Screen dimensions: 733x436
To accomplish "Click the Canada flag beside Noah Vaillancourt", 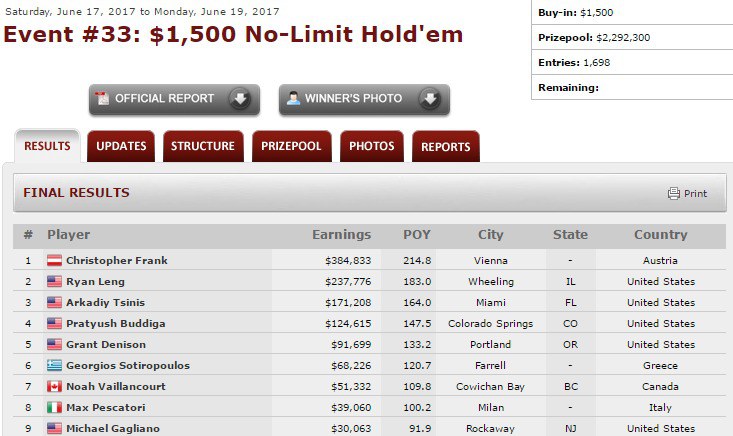I will 54,387.
